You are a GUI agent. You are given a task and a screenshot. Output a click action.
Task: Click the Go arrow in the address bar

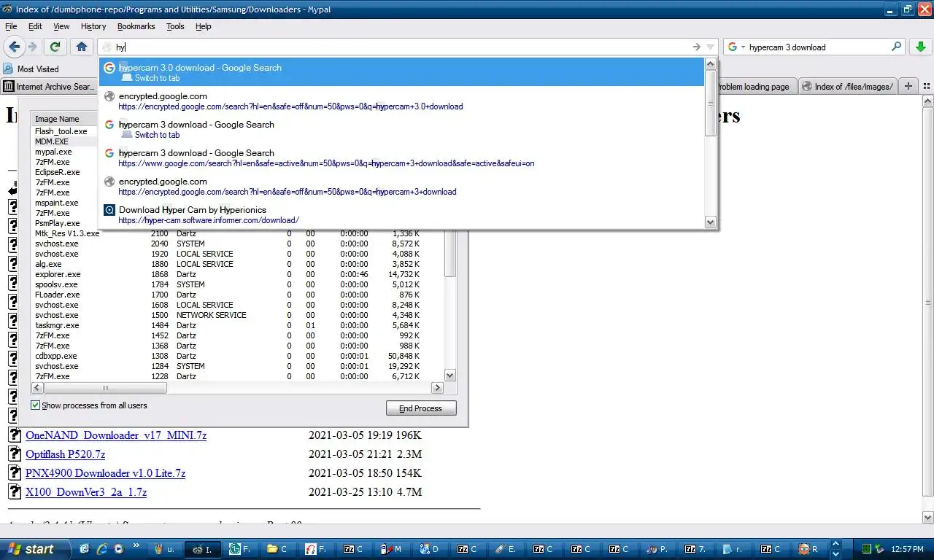tap(696, 47)
